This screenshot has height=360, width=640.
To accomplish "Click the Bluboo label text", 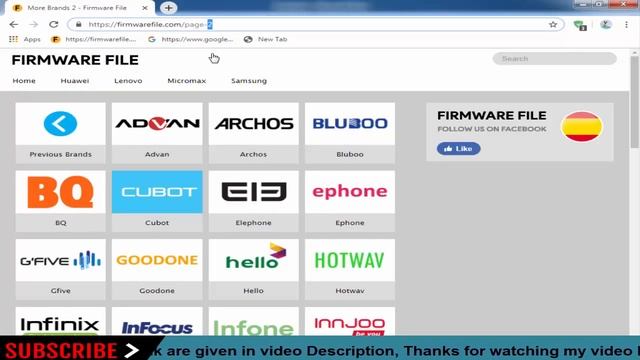I will (350, 154).
